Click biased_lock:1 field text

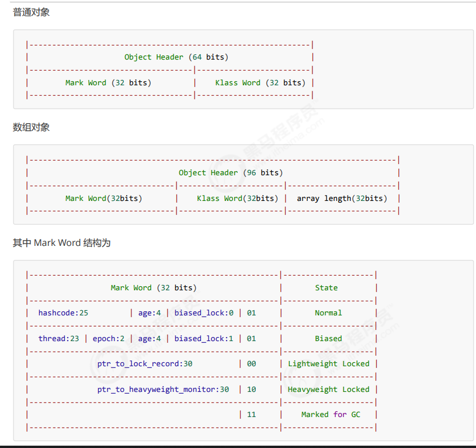[204, 338]
